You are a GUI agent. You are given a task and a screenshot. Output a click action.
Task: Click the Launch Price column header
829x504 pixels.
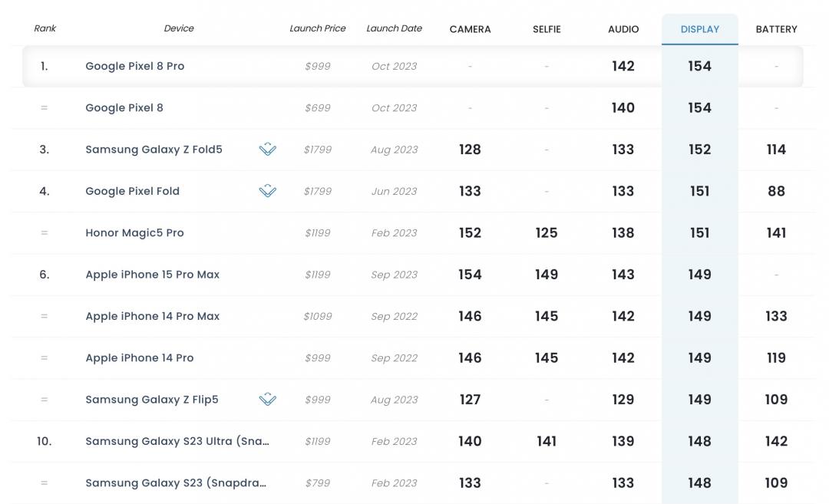(318, 28)
